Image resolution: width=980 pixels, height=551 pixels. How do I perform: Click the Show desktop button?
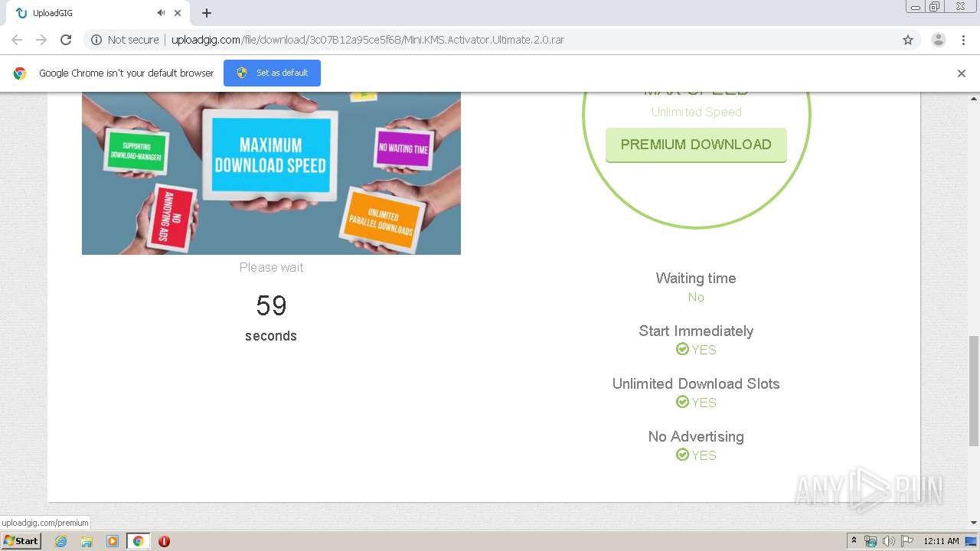(x=972, y=541)
